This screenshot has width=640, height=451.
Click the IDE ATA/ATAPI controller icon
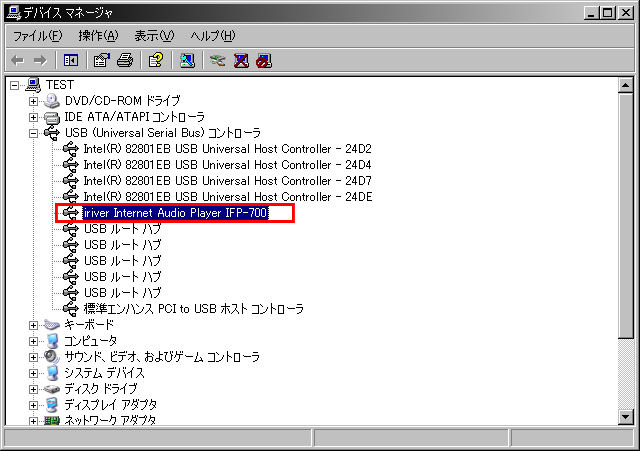click(x=52, y=117)
